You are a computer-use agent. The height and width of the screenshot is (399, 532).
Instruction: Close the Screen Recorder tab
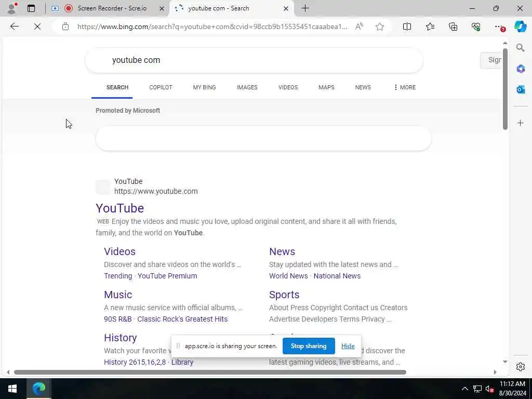[x=162, y=8]
